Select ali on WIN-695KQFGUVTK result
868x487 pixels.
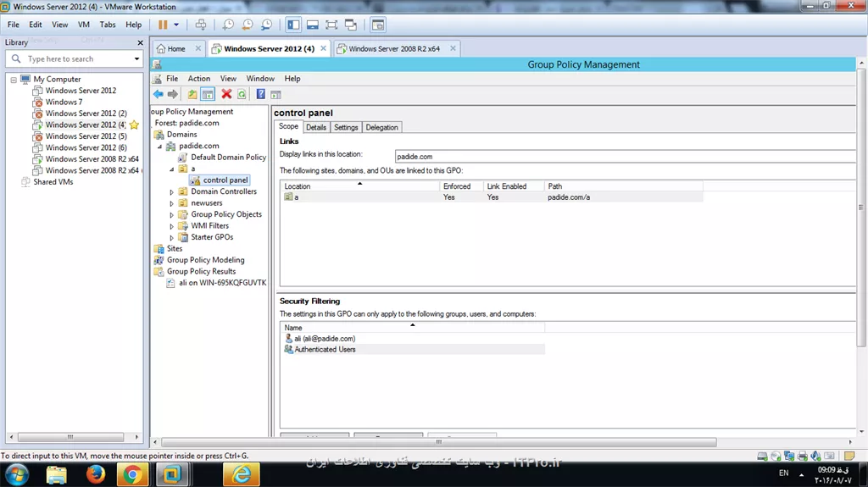tap(223, 282)
